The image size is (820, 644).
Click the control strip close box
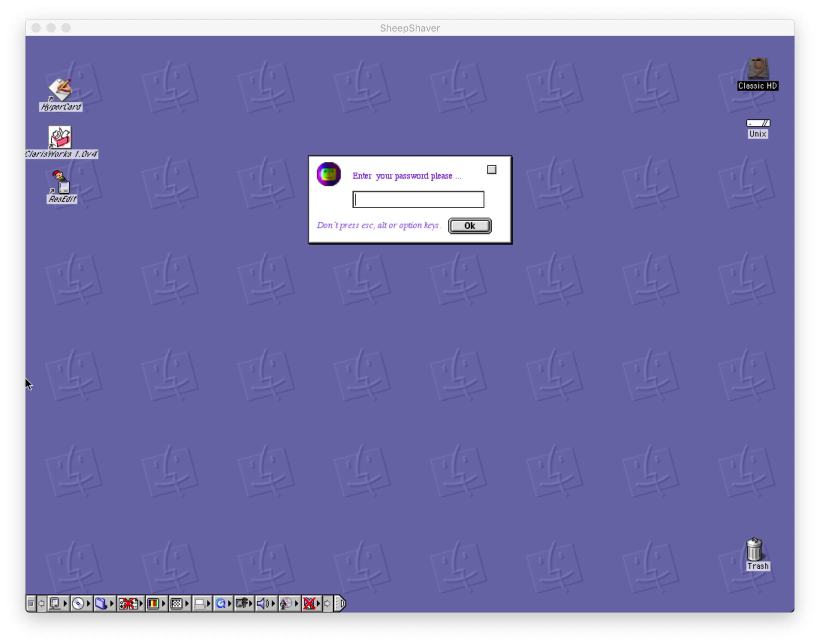[31, 603]
